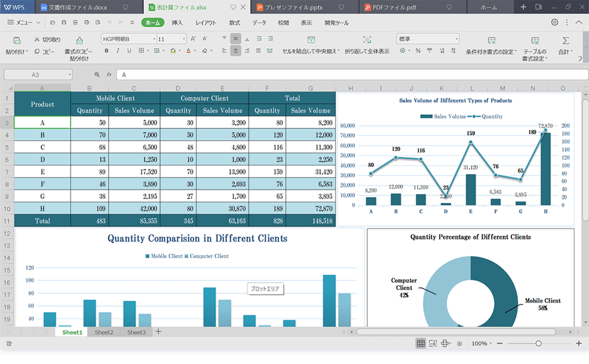Toggle italic formatting
The image size is (589, 364).
click(118, 51)
